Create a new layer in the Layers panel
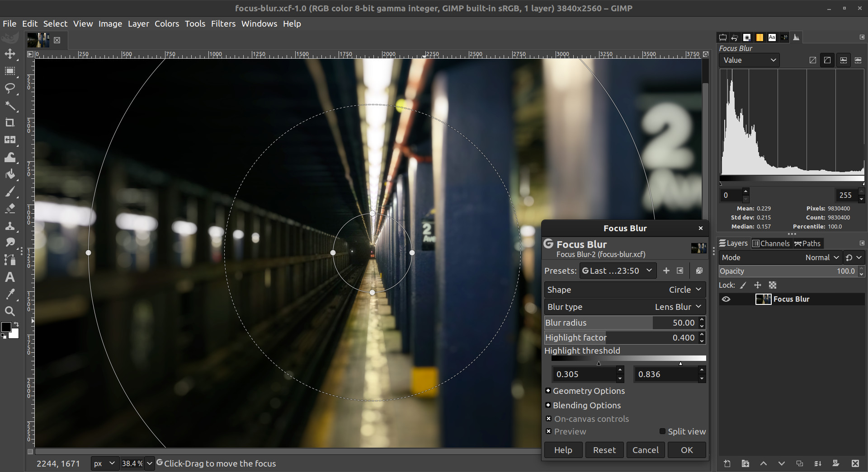868x472 pixels. [727, 463]
